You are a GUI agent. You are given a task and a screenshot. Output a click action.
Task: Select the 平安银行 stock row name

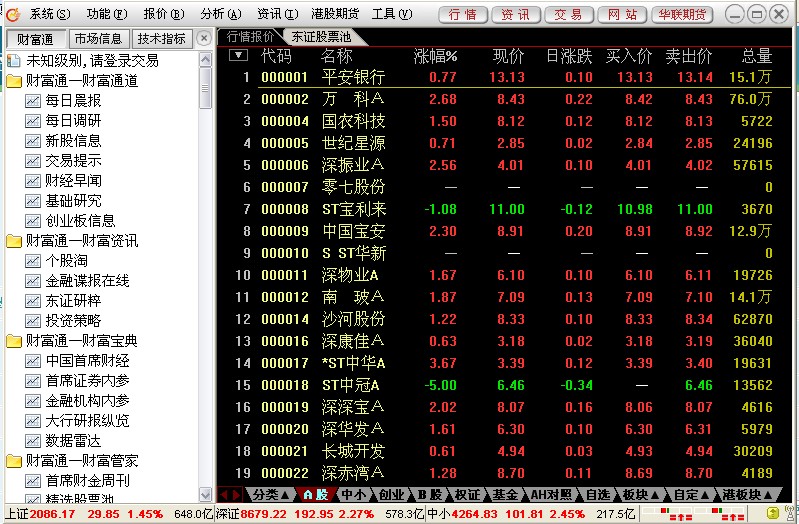[x=353, y=77]
